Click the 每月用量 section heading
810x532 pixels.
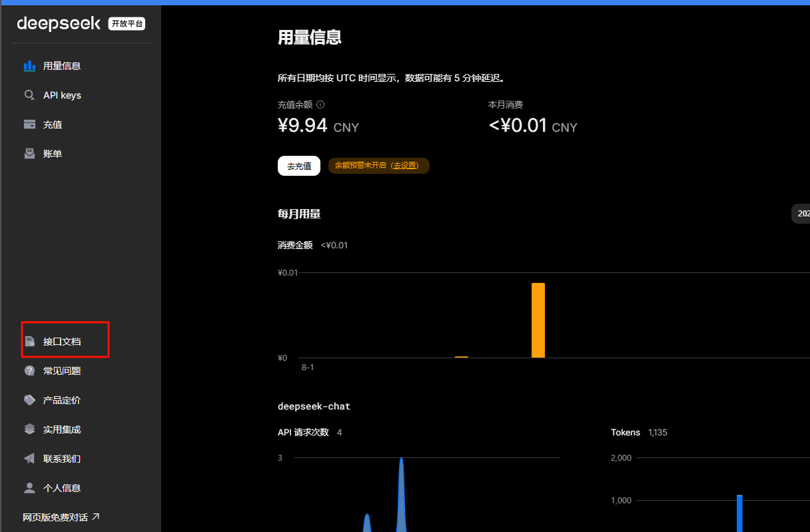[x=299, y=214]
